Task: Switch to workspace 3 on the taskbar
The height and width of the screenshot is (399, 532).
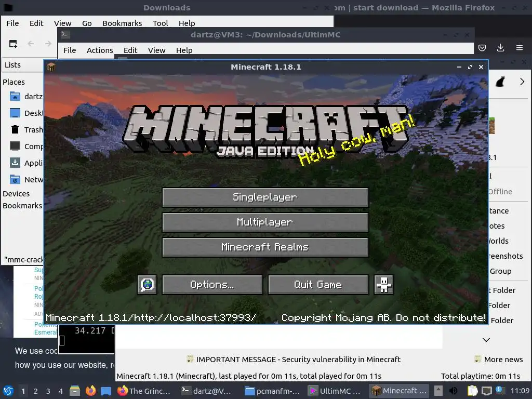Action: point(48,391)
